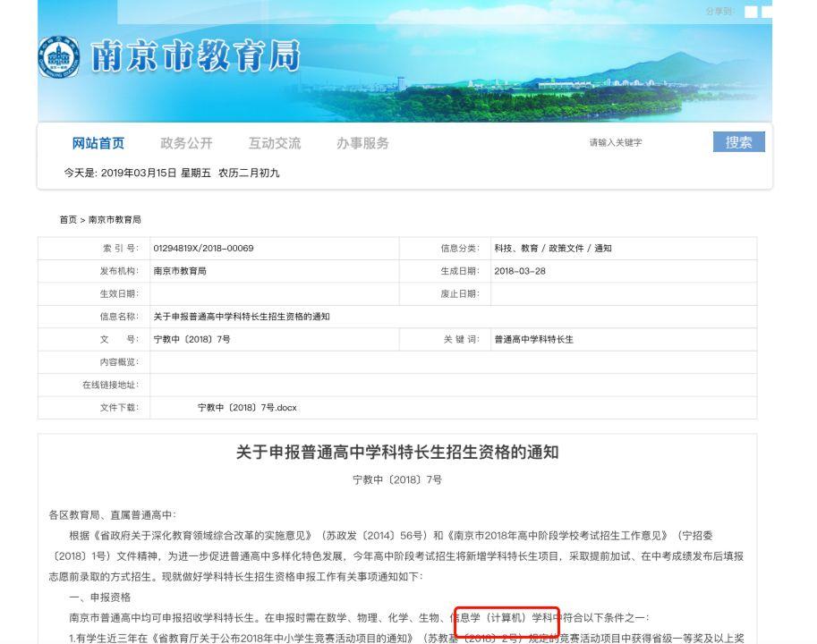Click the 生成日期 value 2018-03-28

tap(520, 271)
